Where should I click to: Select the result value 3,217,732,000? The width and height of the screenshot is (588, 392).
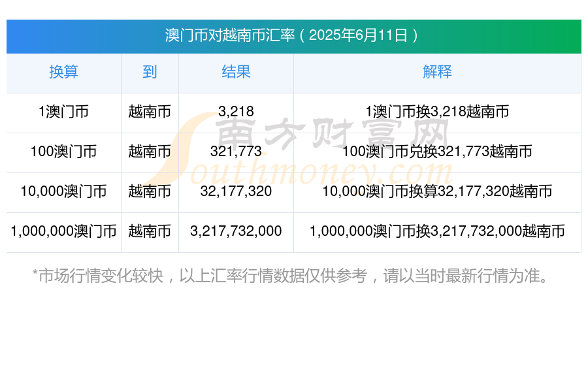[236, 231]
